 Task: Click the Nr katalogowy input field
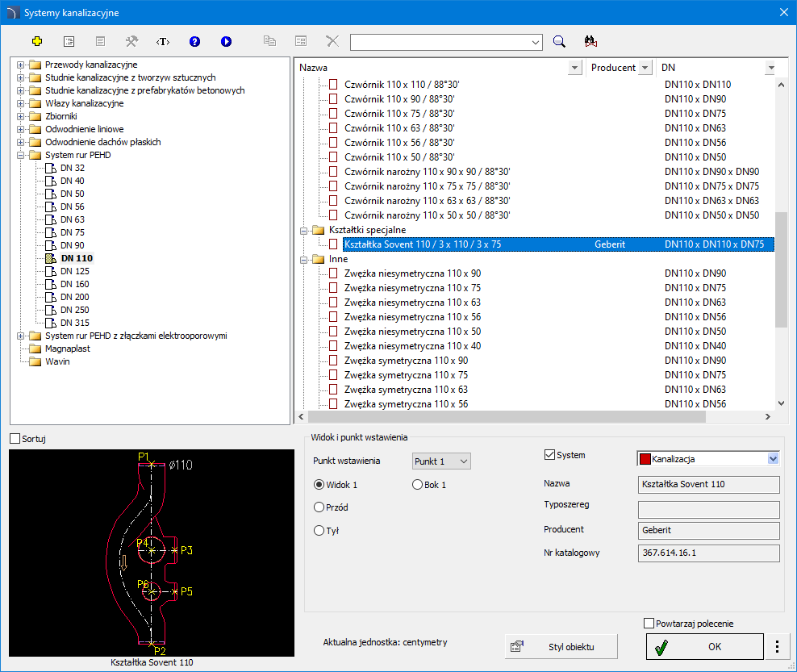pos(708,553)
